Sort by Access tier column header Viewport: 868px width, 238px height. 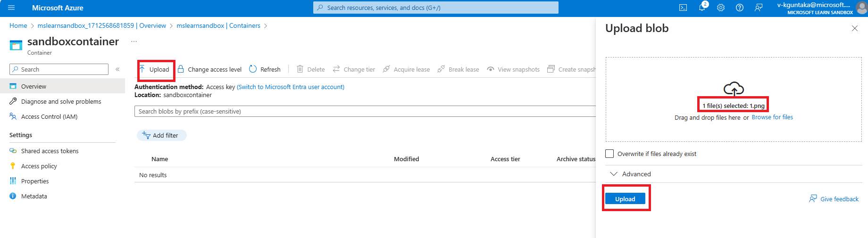click(x=505, y=159)
